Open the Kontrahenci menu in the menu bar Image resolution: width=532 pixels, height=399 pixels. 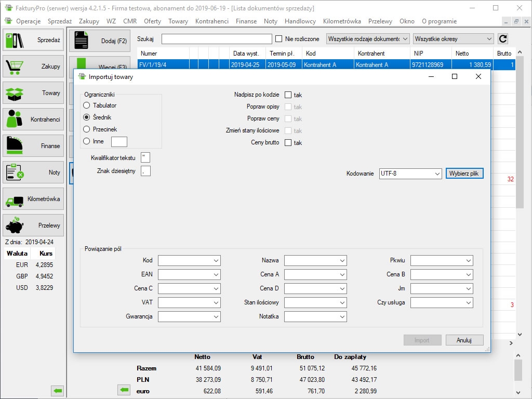coord(211,21)
